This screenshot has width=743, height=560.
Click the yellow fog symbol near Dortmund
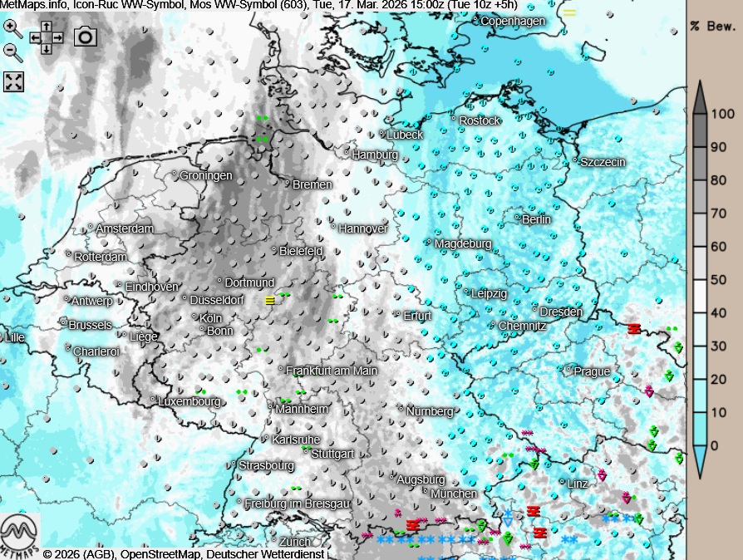(269, 300)
